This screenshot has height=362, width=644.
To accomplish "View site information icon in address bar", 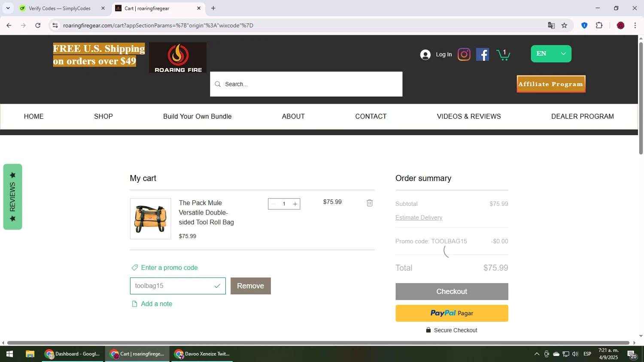I will 55,25.
